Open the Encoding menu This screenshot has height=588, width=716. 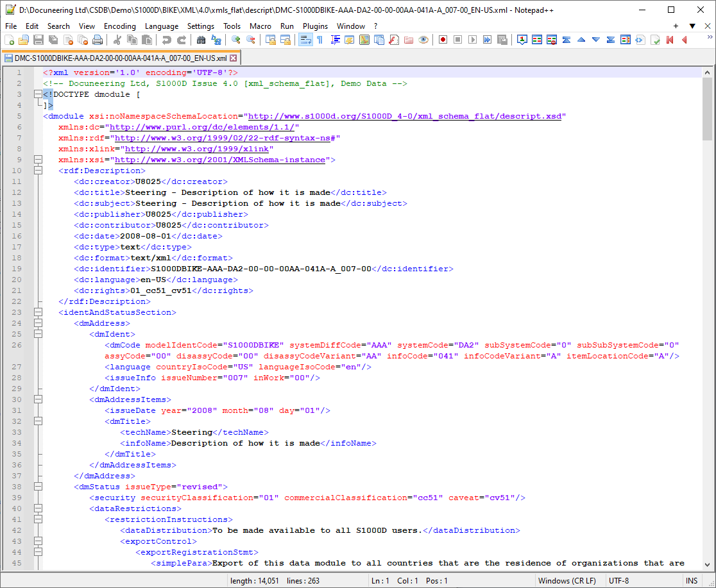(119, 26)
